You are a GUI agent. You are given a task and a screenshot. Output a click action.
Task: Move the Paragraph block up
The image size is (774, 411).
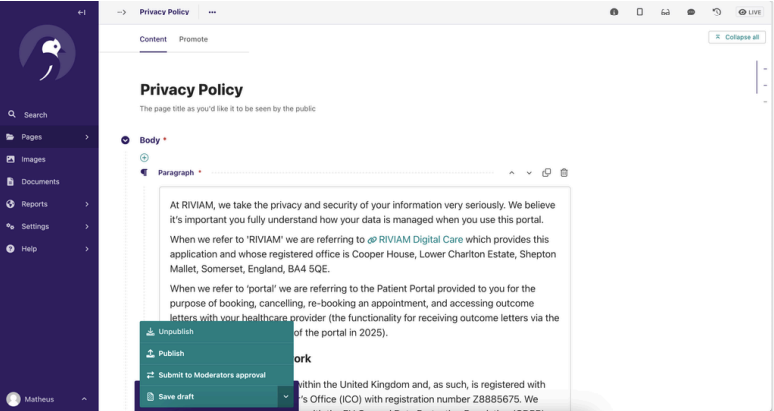click(x=512, y=173)
